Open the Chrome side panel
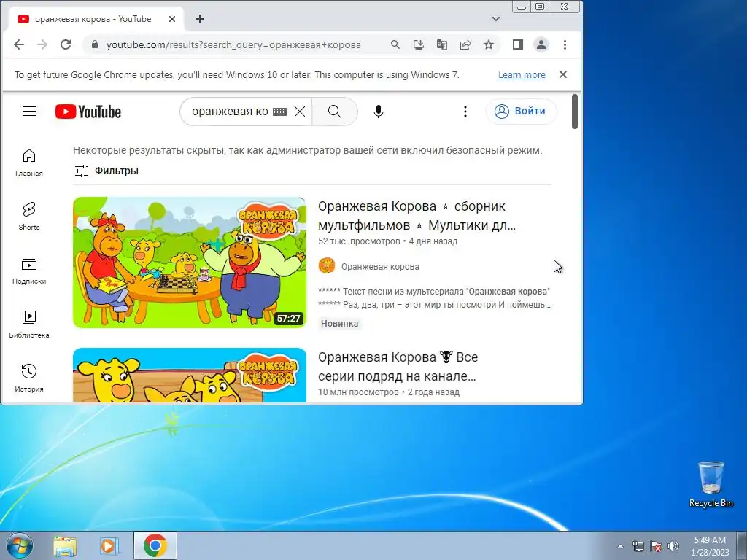Screen dimensions: 747x560 [x=518, y=44]
